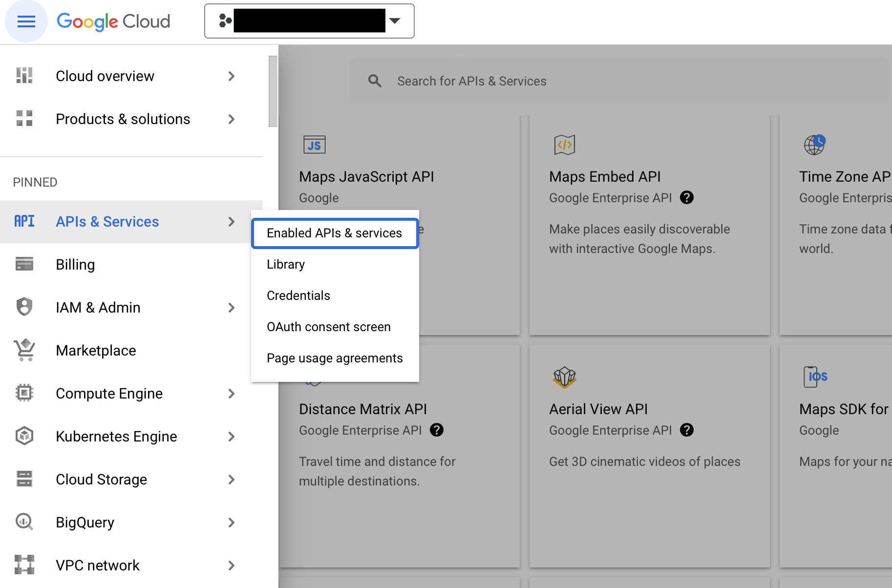Expand BigQuery chevron
Image resolution: width=892 pixels, height=588 pixels.
(x=232, y=523)
